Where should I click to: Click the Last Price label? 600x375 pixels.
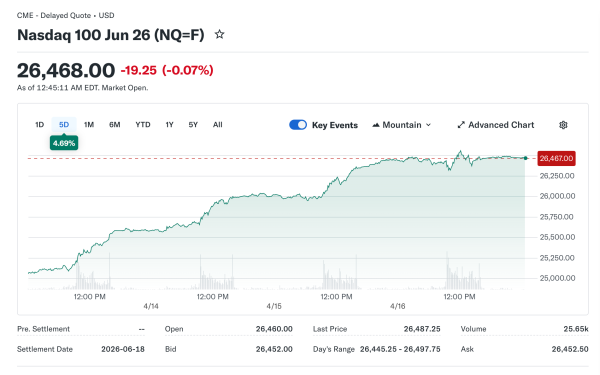pyautogui.click(x=330, y=329)
